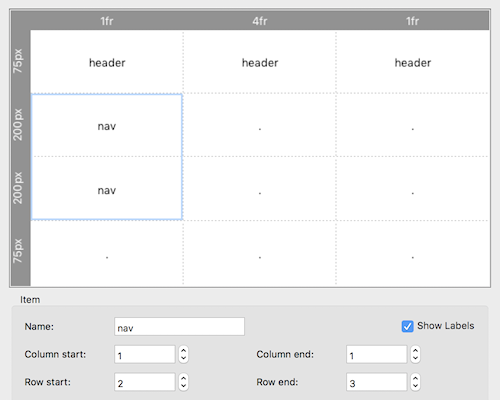Select the empty bottom-right grid cell
500x400 pixels.
pos(413,253)
